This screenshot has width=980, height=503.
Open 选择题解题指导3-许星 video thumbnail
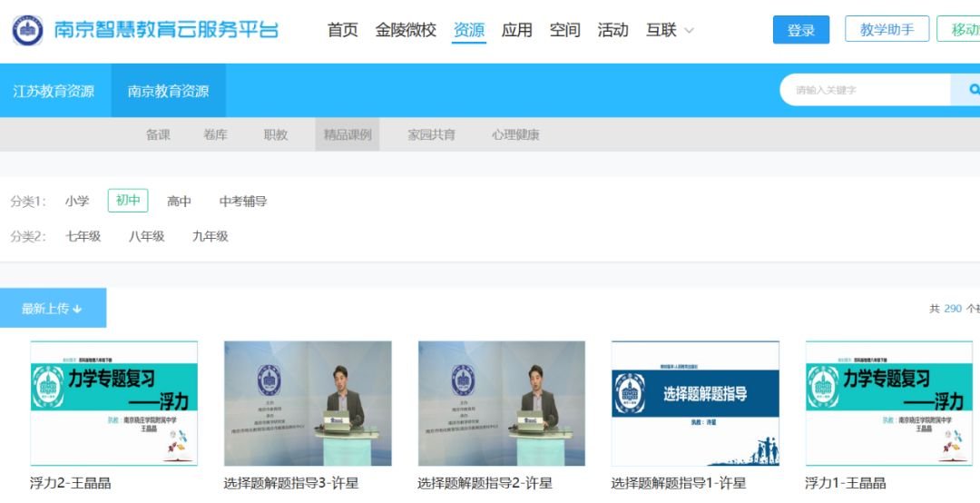308,404
